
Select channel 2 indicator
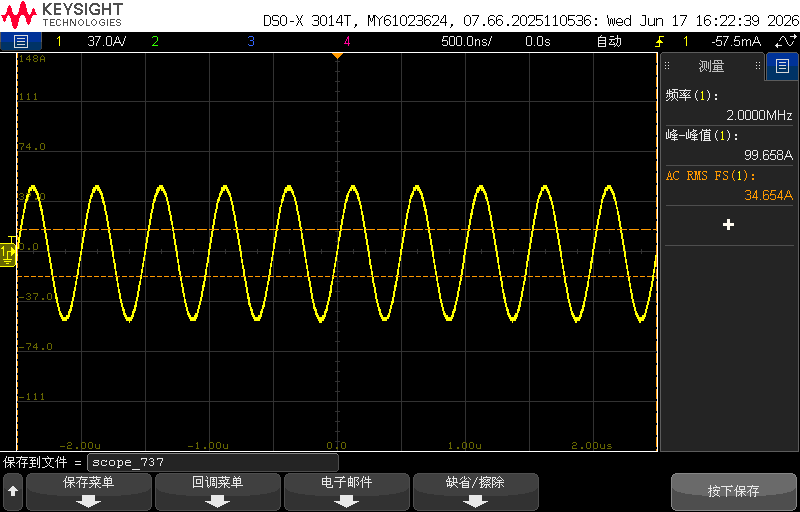coord(155,41)
